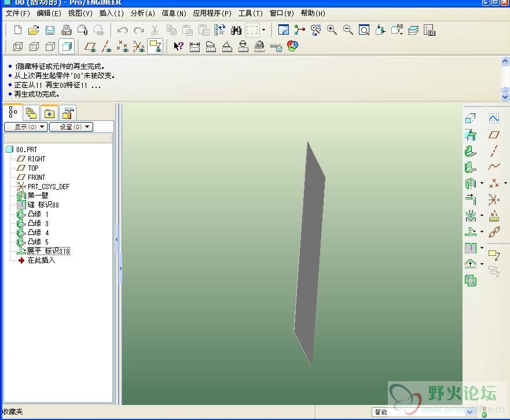510x420 pixels.
Task: Expand the flyout arrow next to datum point tool
Action: (505, 183)
